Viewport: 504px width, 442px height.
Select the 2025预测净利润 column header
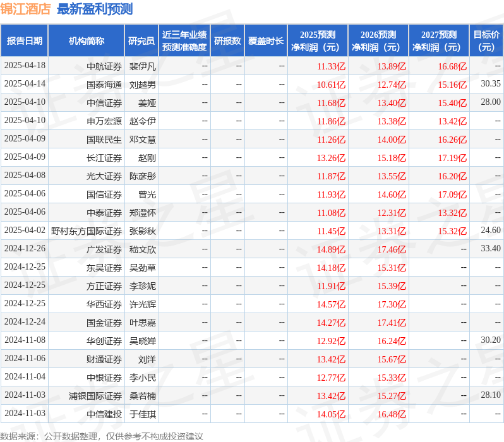318,41
